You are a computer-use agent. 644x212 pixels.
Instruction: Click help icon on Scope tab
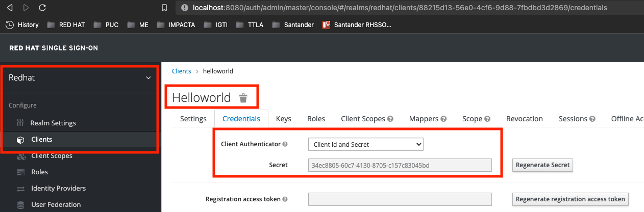(487, 119)
